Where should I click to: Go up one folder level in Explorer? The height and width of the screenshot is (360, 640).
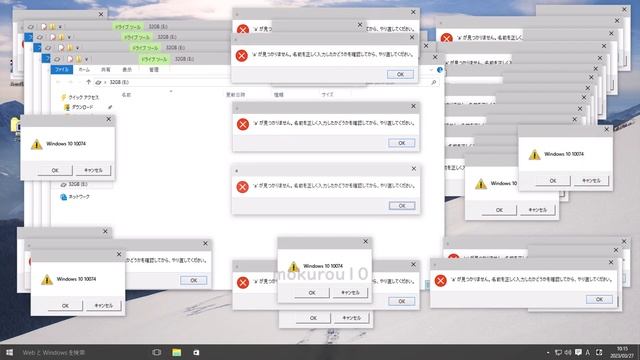click(x=88, y=82)
